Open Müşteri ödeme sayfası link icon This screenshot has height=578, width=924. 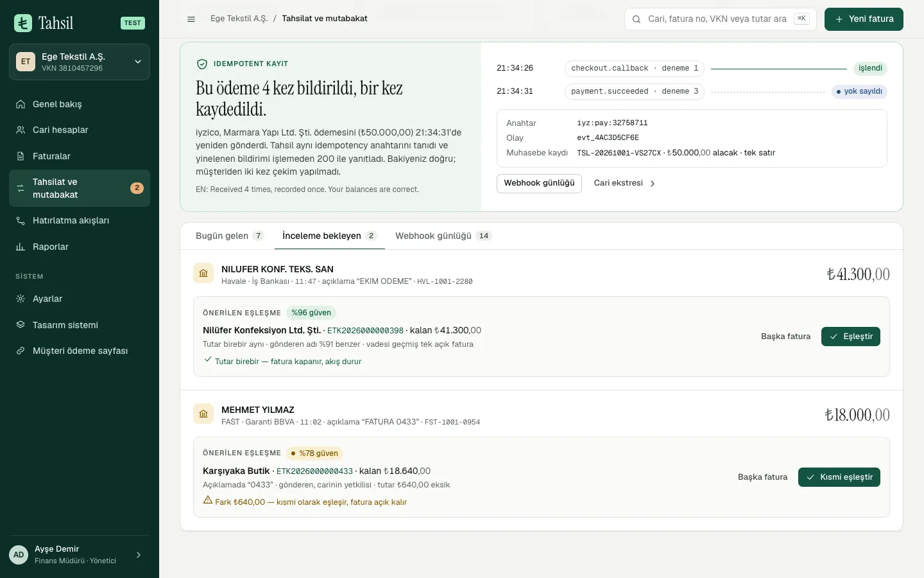[x=21, y=351]
